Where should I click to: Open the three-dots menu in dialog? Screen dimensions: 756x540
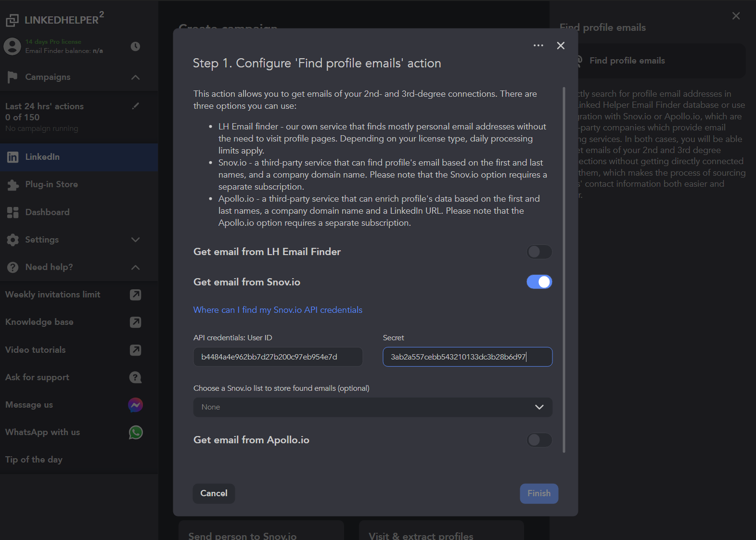(538, 46)
